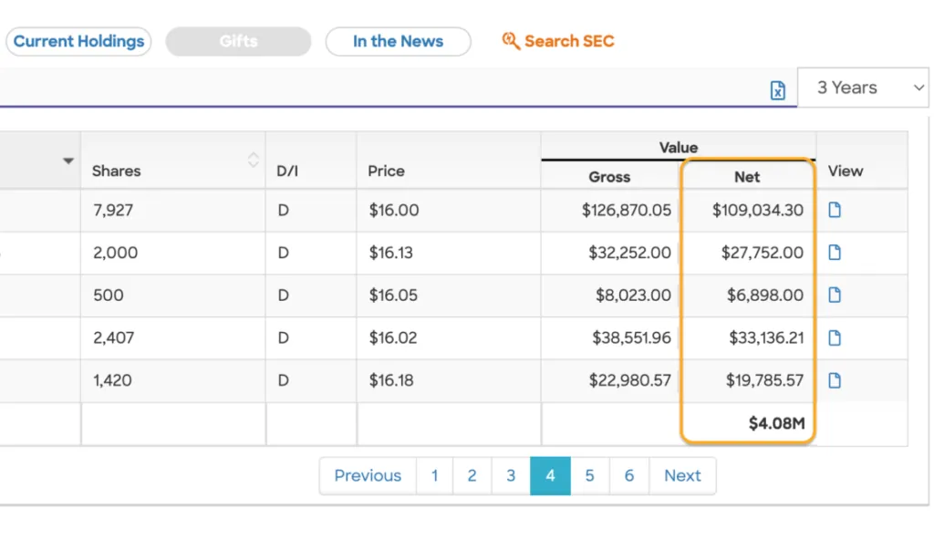934x560 pixels.
Task: Click the magnifier icon beside Search SEC
Action: point(511,40)
